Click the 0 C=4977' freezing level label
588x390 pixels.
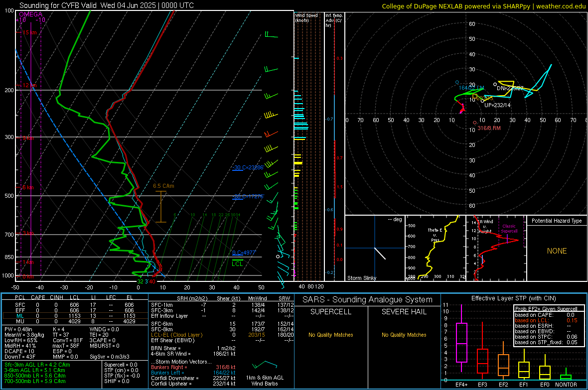[244, 253]
